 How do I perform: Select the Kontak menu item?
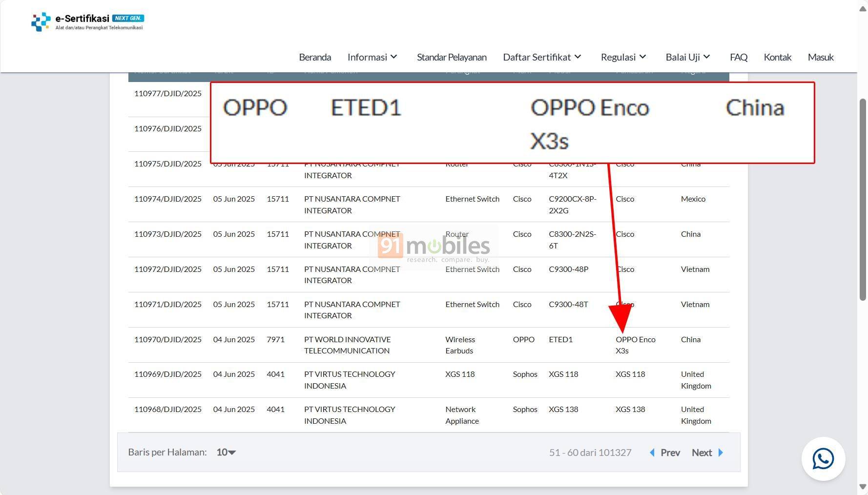tap(777, 57)
